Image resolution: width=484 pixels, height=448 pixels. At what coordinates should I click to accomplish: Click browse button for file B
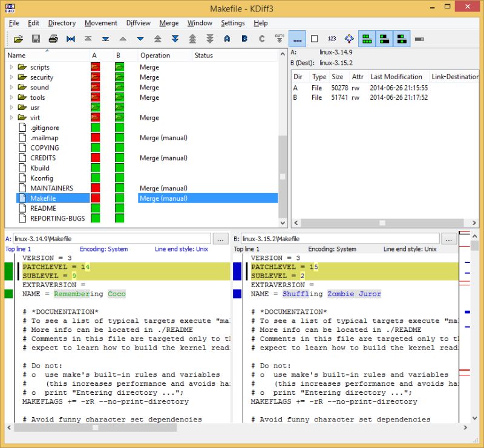pos(449,239)
